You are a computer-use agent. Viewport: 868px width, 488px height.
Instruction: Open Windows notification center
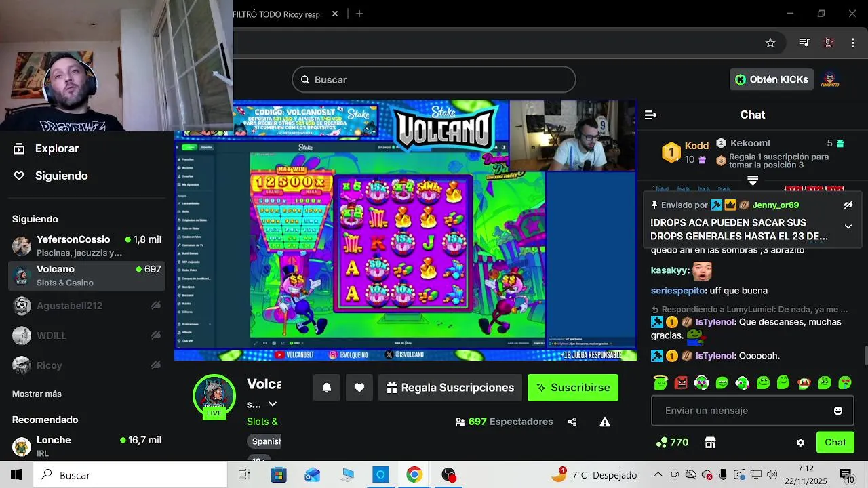coord(847,475)
